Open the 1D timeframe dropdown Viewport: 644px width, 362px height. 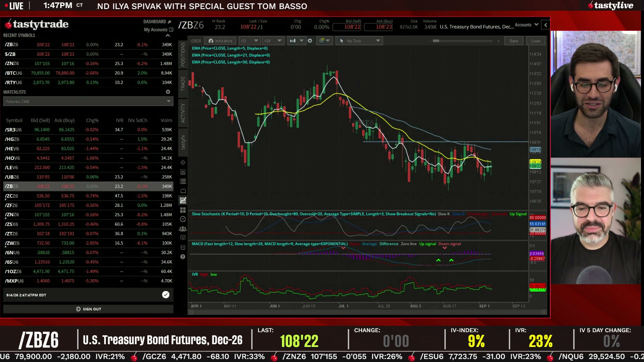(250, 41)
